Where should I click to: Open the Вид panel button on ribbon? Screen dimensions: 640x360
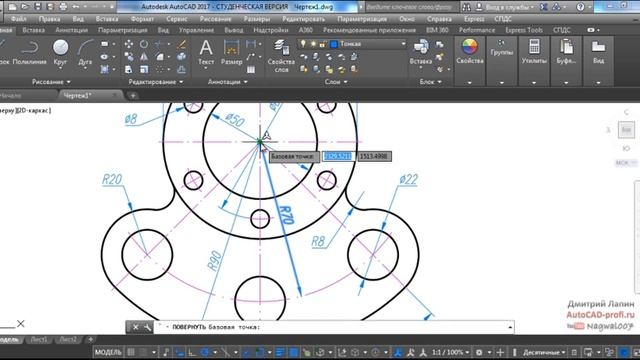(x=598, y=52)
